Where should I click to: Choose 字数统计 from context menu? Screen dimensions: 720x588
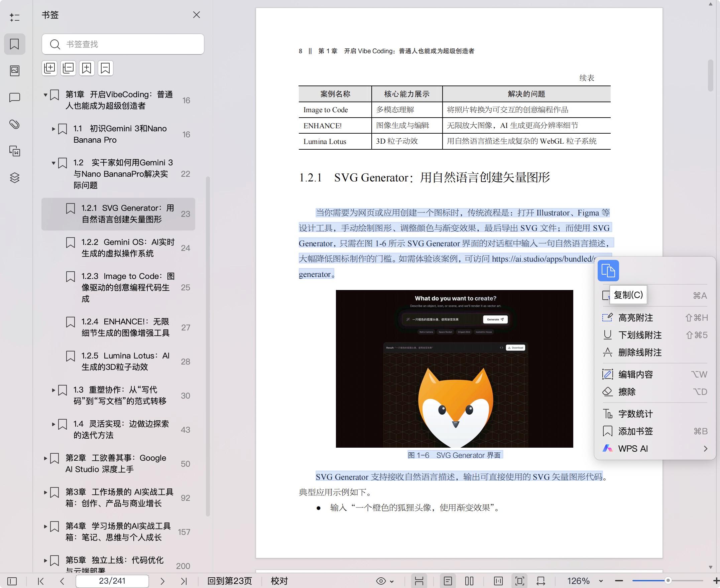tap(655, 414)
